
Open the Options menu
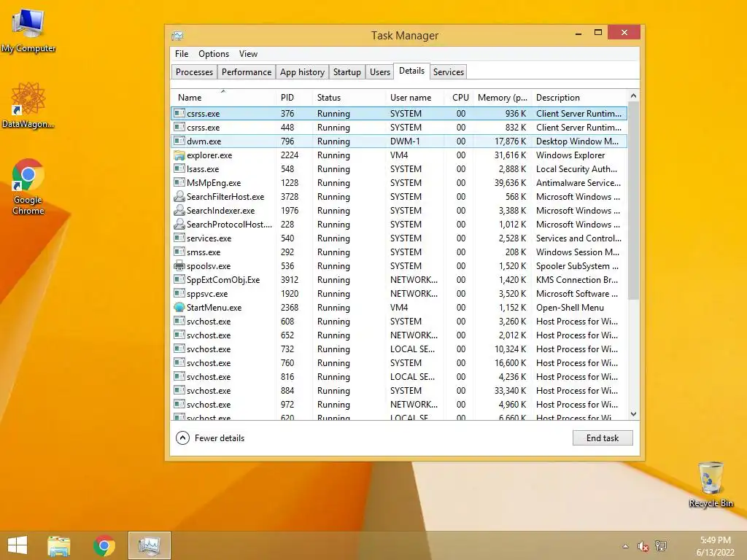coord(214,54)
